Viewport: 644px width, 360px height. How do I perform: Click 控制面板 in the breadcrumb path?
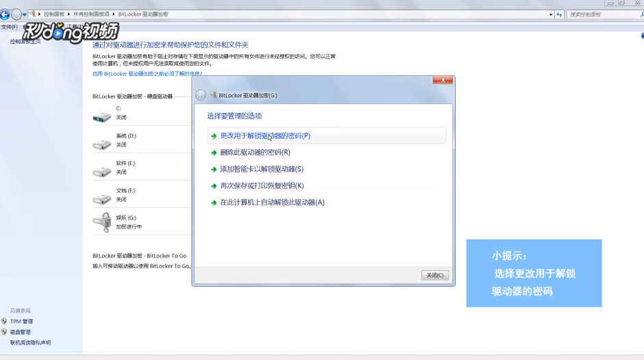coord(54,14)
